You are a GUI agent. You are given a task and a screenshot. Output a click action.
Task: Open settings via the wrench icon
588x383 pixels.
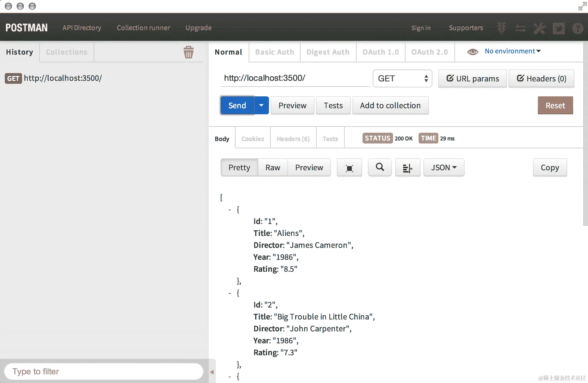(x=539, y=28)
